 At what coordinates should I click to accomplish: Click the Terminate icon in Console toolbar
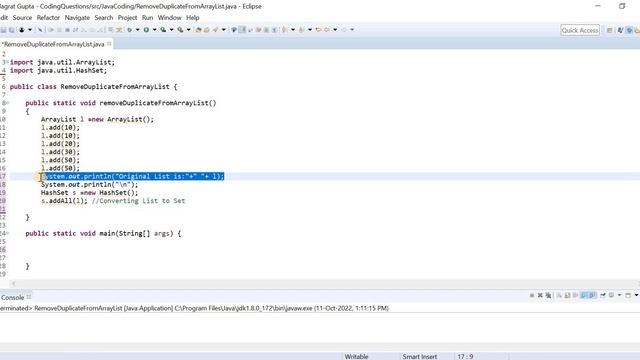coord(532,295)
